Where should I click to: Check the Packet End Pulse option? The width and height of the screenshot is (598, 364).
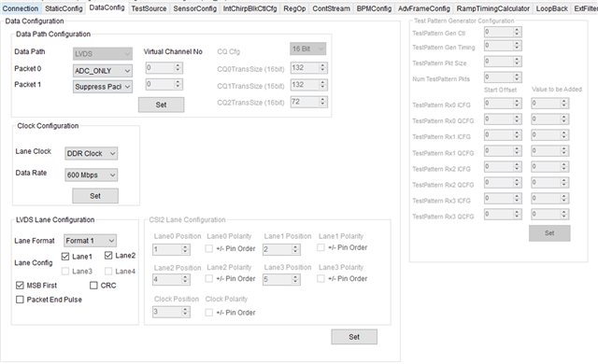pyautogui.click(x=20, y=300)
